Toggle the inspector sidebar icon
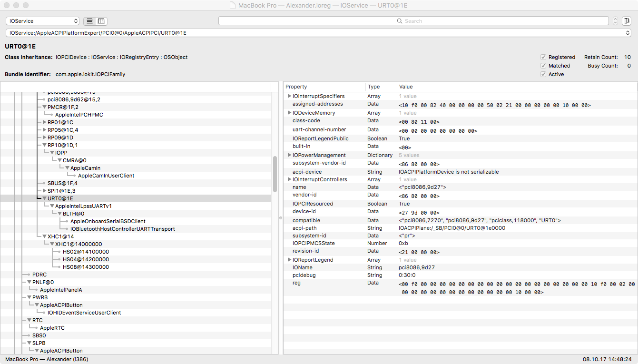 pos(627,21)
